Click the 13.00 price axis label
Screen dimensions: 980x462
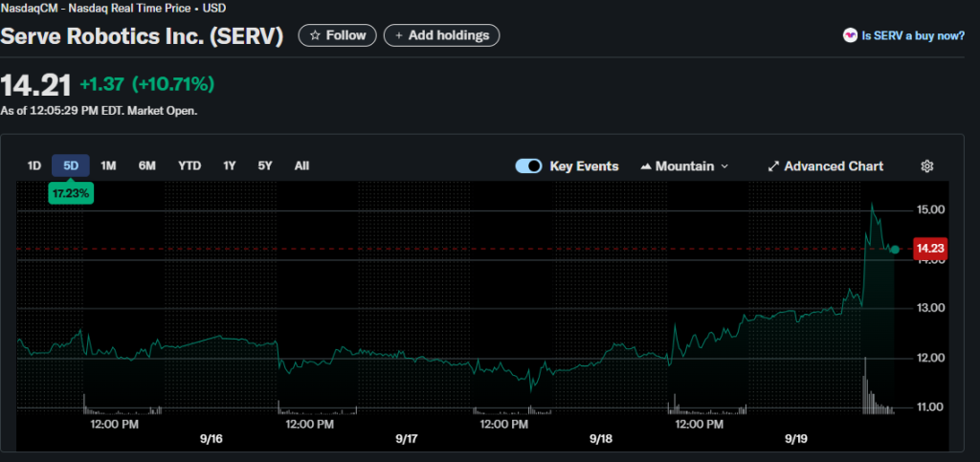pos(929,308)
